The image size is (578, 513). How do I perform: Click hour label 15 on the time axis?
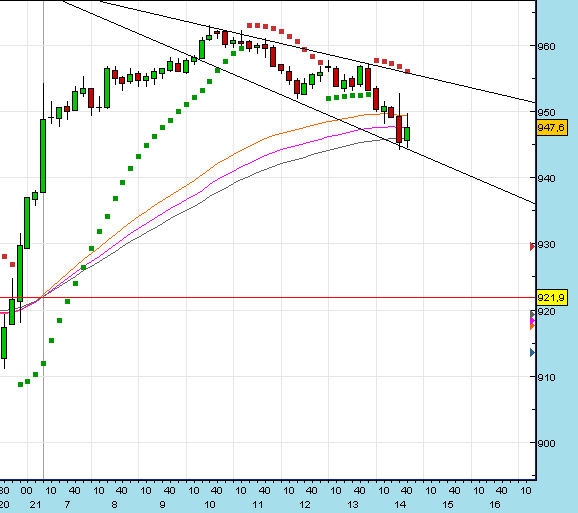tap(448, 505)
